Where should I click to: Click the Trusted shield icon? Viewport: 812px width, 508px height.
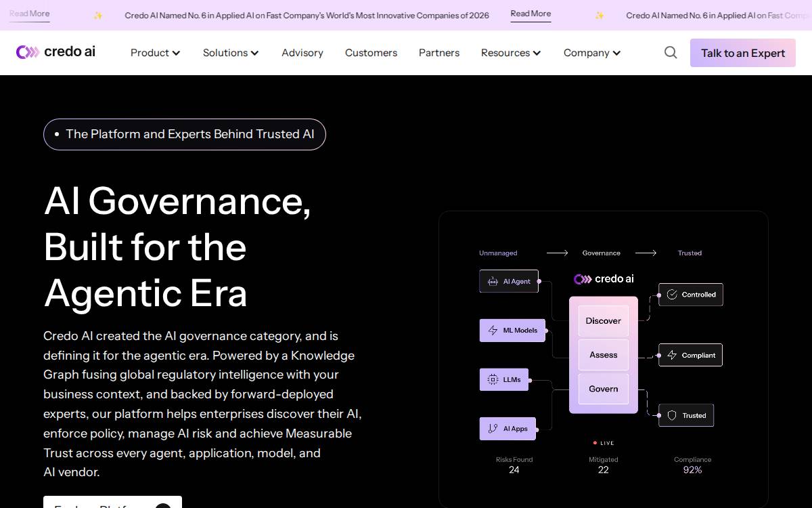pyautogui.click(x=672, y=415)
